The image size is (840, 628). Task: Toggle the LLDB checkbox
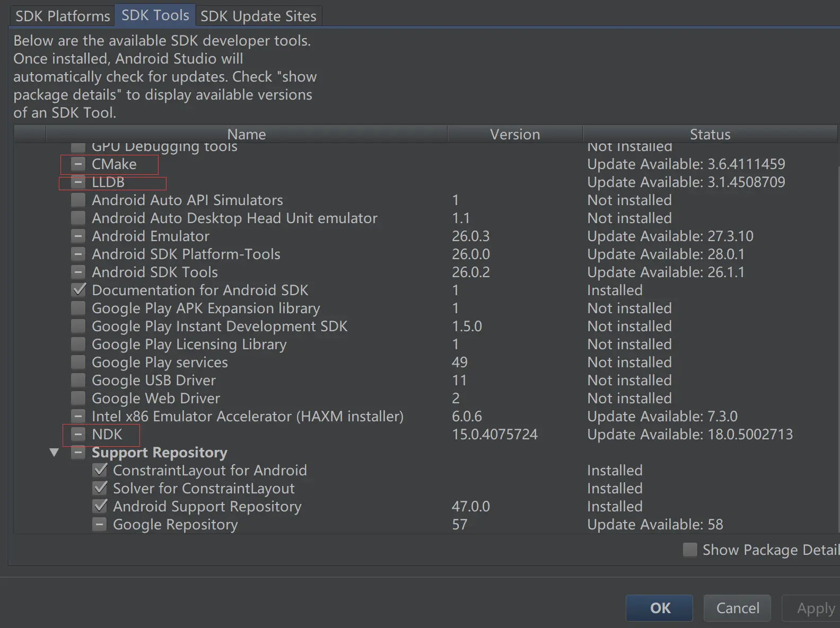click(x=78, y=182)
